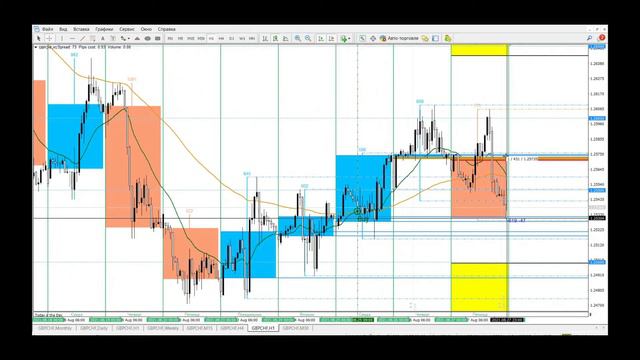Click the diamond crosshair icon beside Auto-trading
640x360 pixels.
[x=373, y=38]
